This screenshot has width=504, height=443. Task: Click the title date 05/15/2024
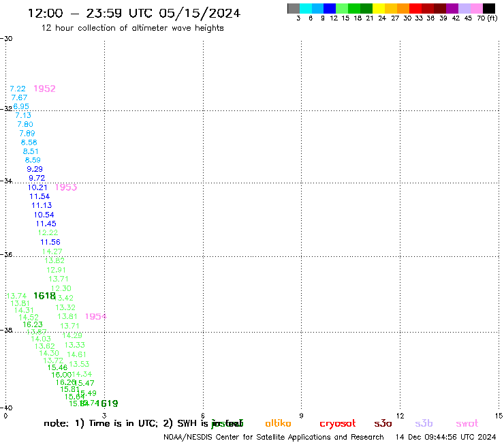(200, 14)
